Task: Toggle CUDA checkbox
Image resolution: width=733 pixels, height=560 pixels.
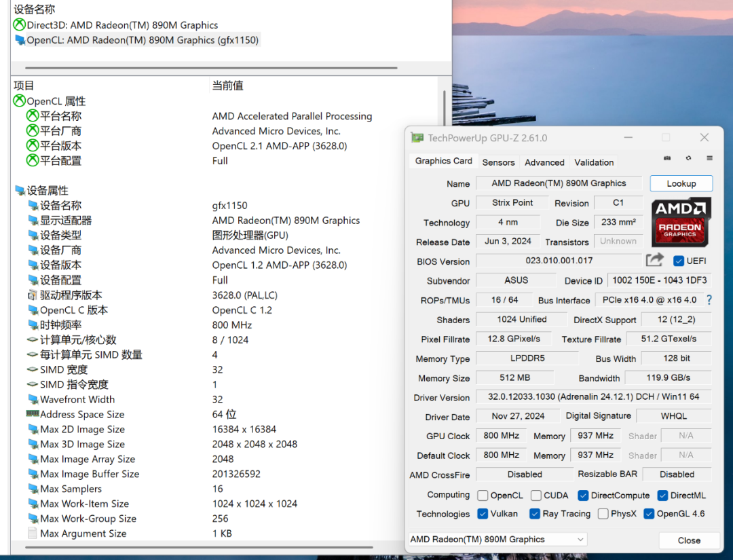Action: (536, 496)
